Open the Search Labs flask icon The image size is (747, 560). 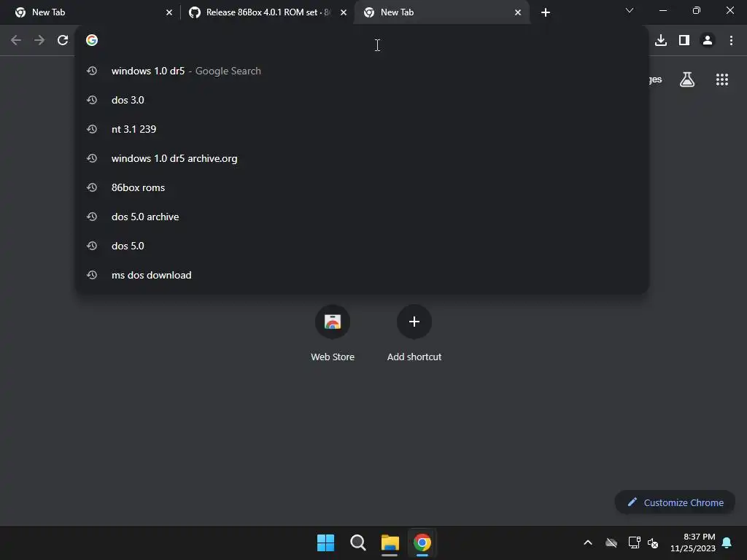click(687, 79)
